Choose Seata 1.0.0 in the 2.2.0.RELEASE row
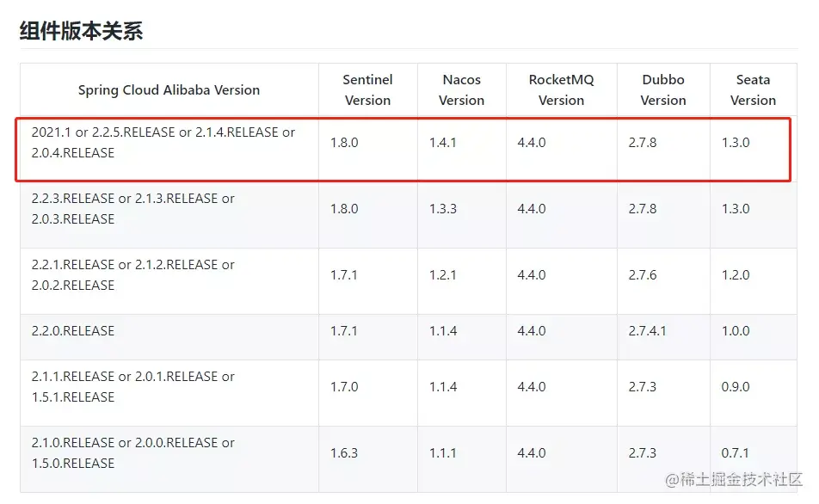The image size is (819, 504). [x=736, y=331]
